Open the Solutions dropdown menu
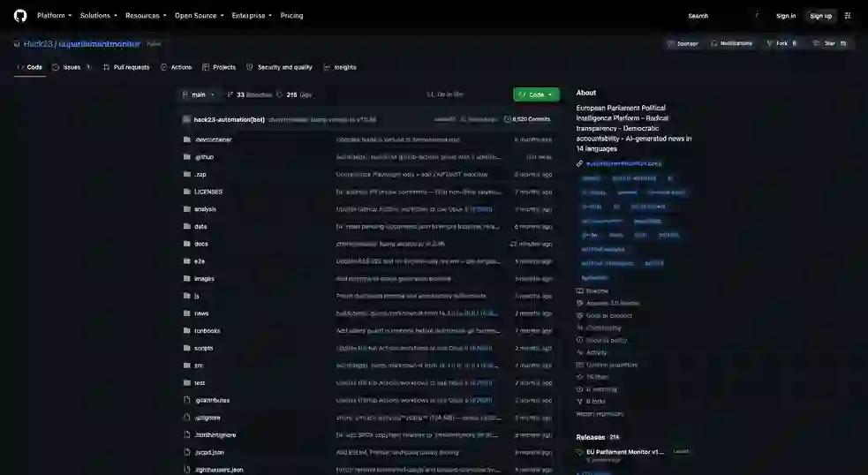 point(98,16)
